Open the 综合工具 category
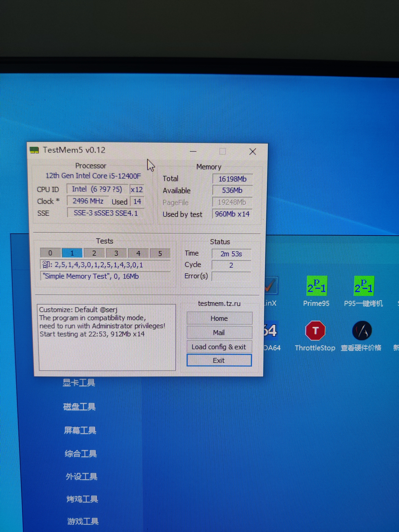This screenshot has width=399, height=532. (81, 454)
